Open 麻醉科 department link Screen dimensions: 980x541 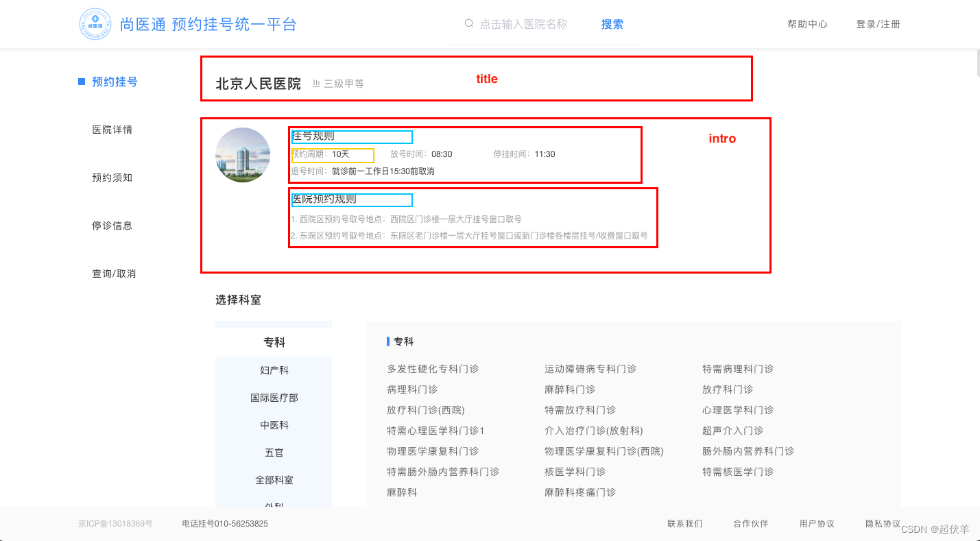coord(402,492)
